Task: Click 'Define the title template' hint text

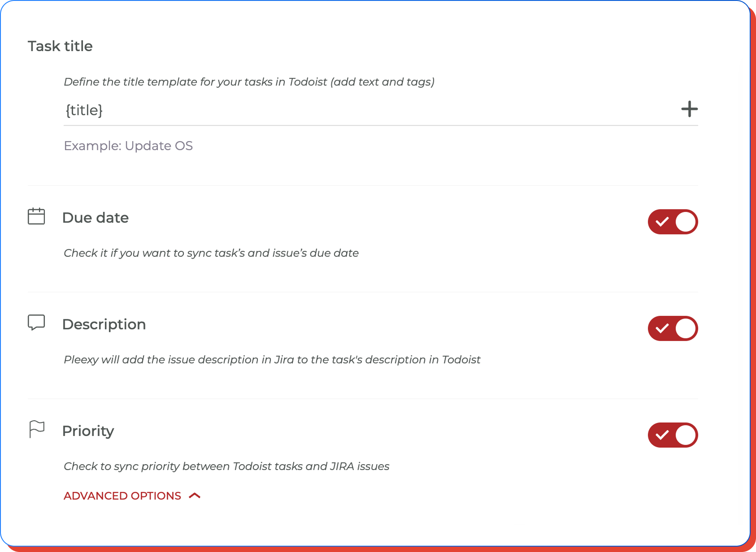Action: pyautogui.click(x=249, y=82)
